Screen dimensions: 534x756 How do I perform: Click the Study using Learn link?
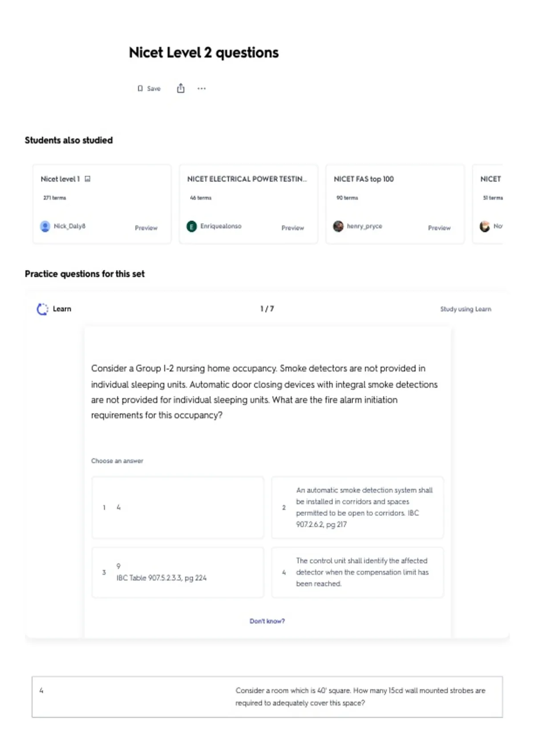point(465,309)
